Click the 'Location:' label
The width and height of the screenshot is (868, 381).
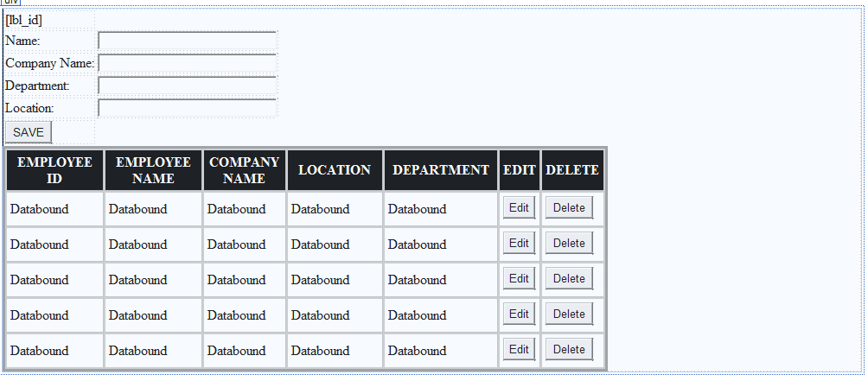(x=29, y=108)
